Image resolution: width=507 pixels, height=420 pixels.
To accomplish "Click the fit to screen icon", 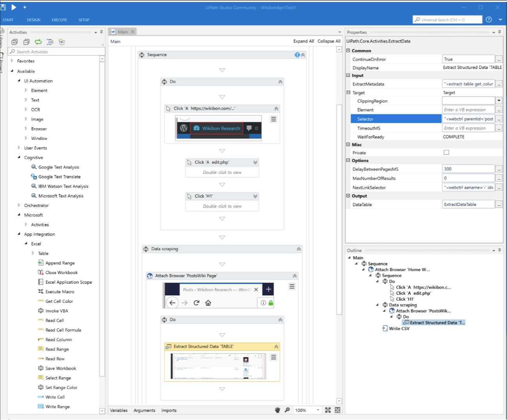I will click(328, 410).
